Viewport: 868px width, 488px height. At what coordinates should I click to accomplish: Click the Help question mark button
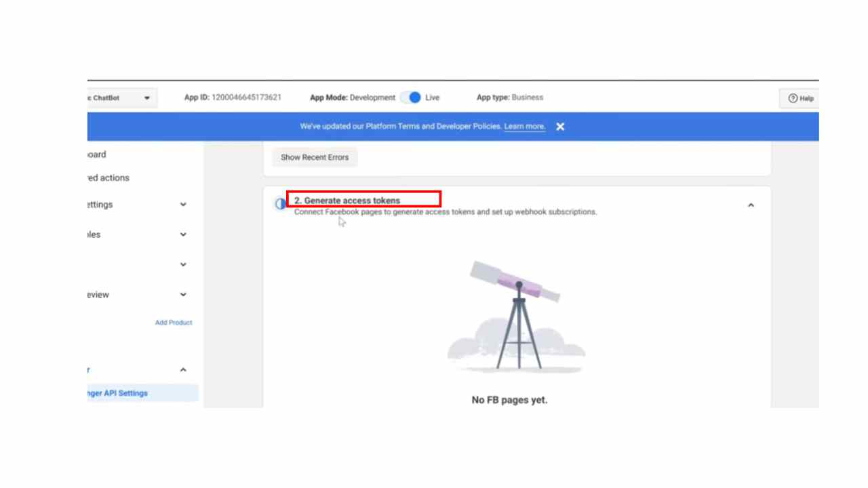coord(800,98)
